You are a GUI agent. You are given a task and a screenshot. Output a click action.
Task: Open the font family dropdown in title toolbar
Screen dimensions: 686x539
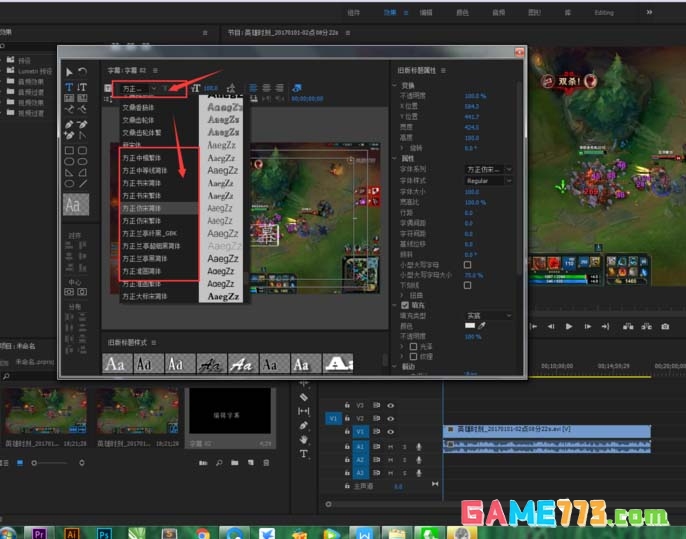click(139, 89)
